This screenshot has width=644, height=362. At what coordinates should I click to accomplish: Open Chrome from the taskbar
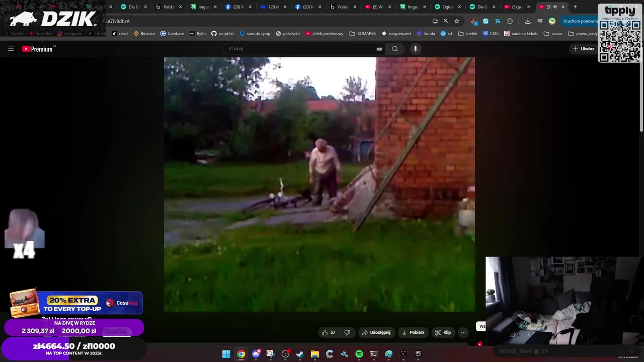pos(241,354)
